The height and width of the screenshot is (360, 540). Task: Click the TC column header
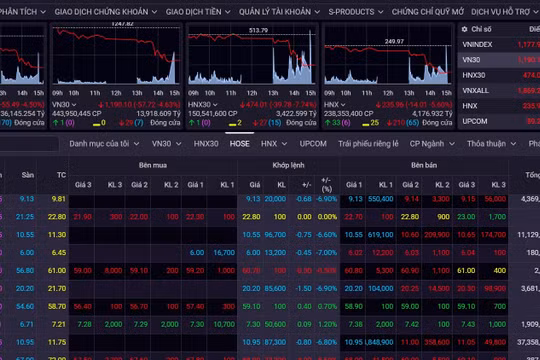61,175
